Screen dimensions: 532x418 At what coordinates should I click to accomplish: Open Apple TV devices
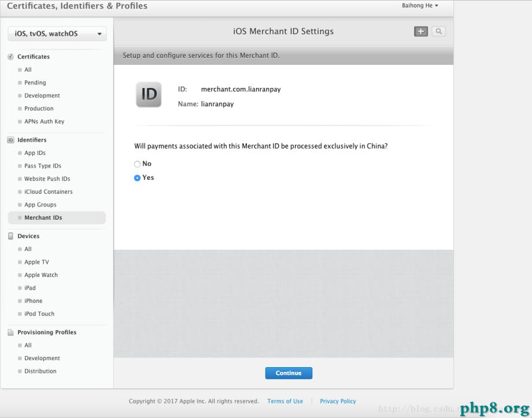coord(36,262)
